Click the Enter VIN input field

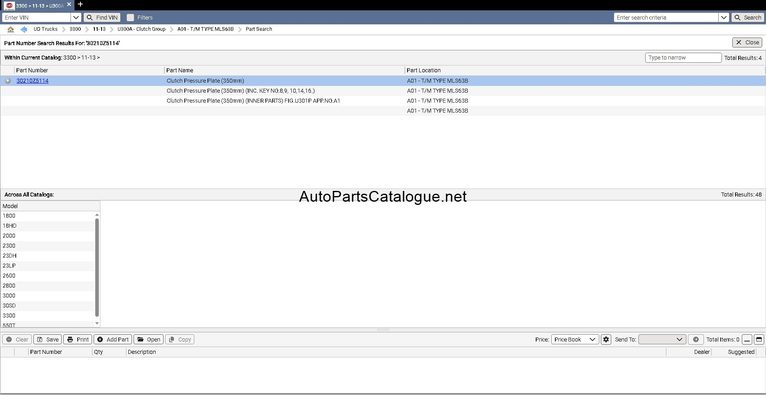pyautogui.click(x=37, y=18)
